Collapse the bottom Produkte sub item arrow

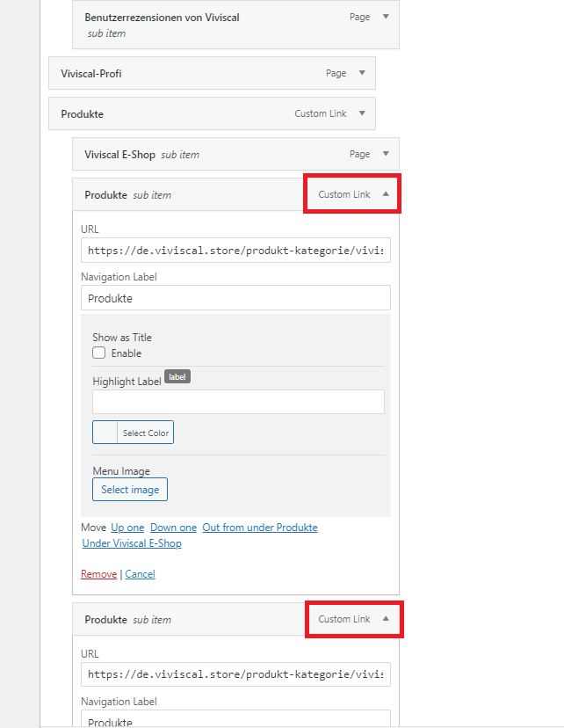click(x=385, y=619)
